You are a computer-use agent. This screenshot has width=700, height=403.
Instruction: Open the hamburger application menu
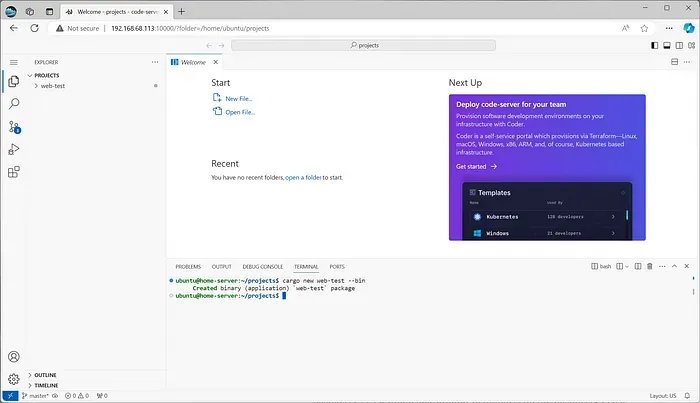click(x=14, y=62)
